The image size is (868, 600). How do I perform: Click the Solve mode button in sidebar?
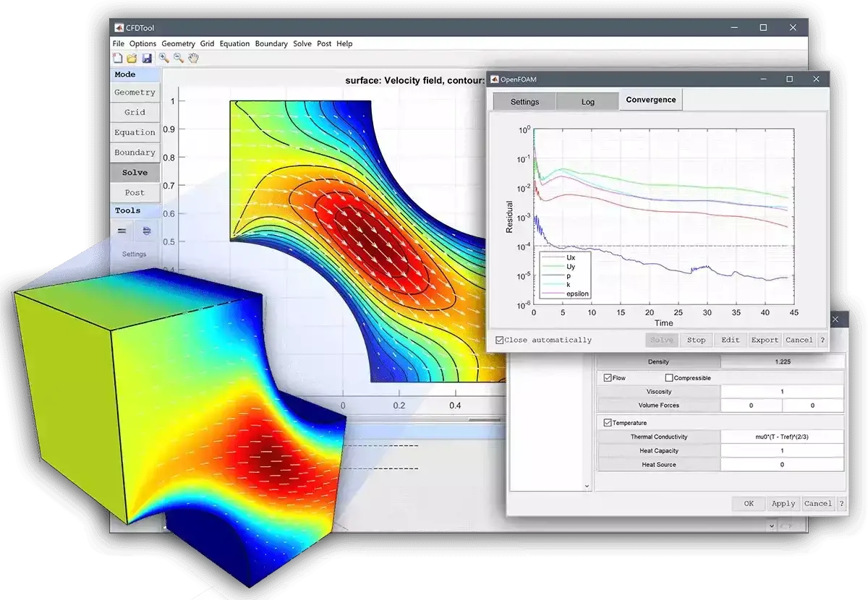135,173
